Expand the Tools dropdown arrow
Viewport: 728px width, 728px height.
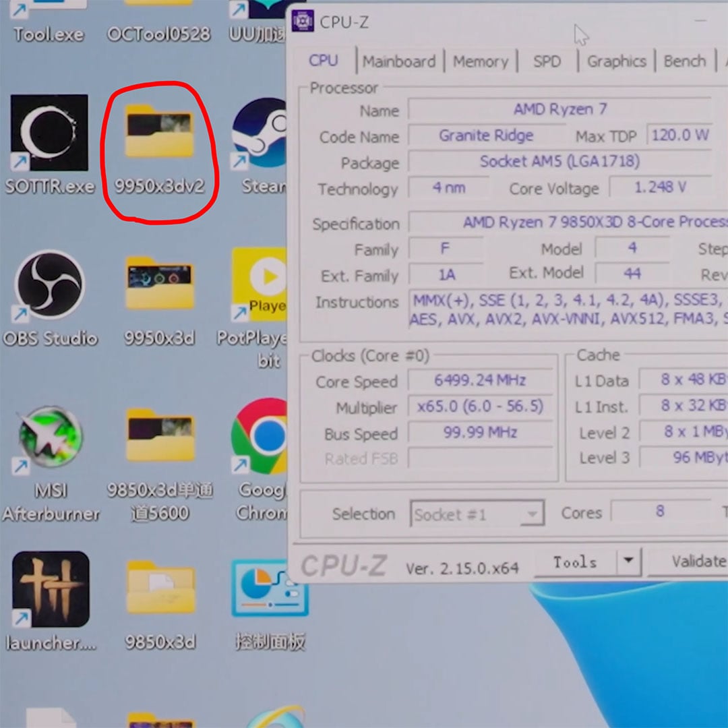tap(627, 561)
